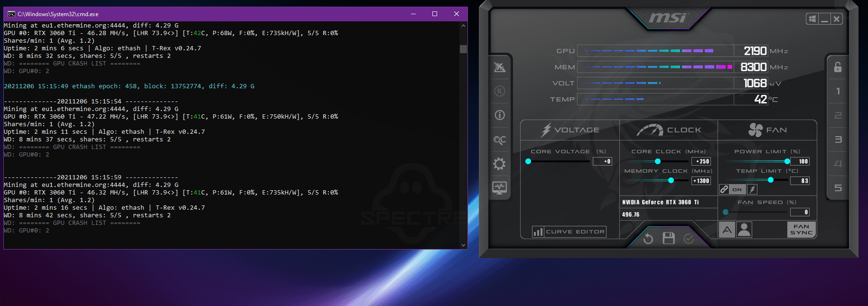Click the cmd scrollbar down arrow
This screenshot has height=306, width=868.
463,245
